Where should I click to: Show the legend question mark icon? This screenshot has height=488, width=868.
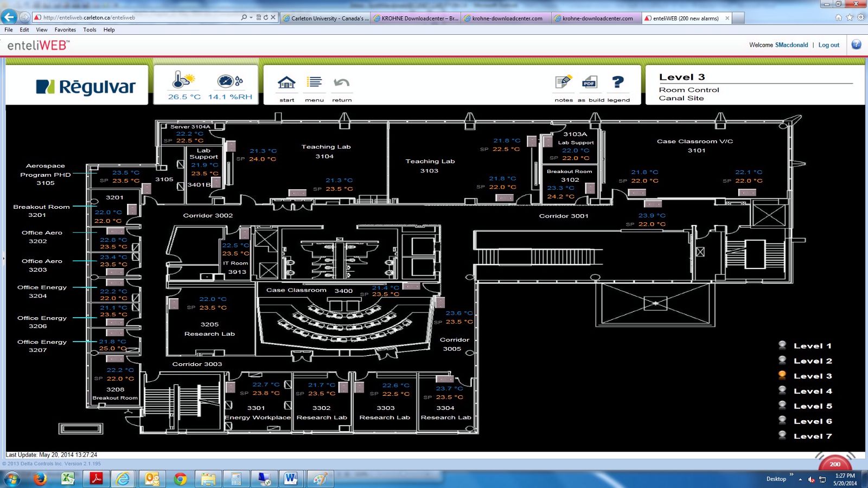coord(617,82)
